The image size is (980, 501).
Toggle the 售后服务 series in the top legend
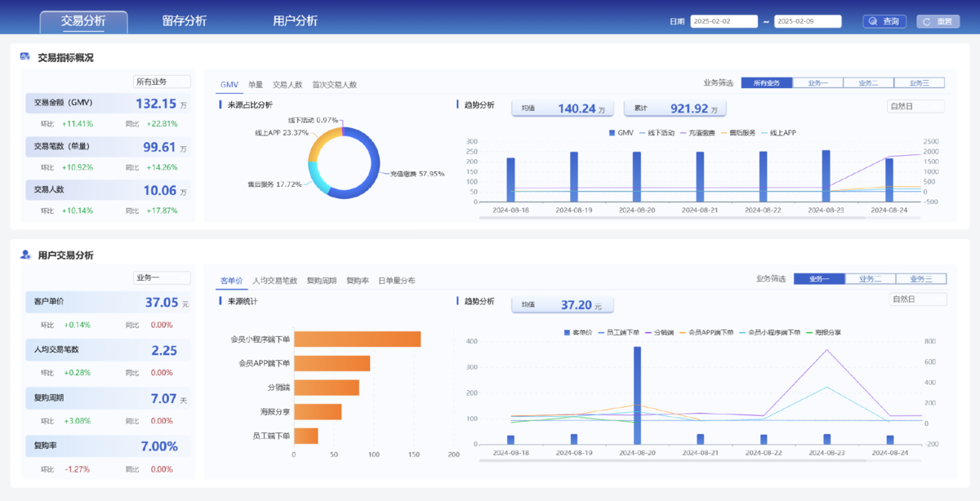click(x=738, y=132)
